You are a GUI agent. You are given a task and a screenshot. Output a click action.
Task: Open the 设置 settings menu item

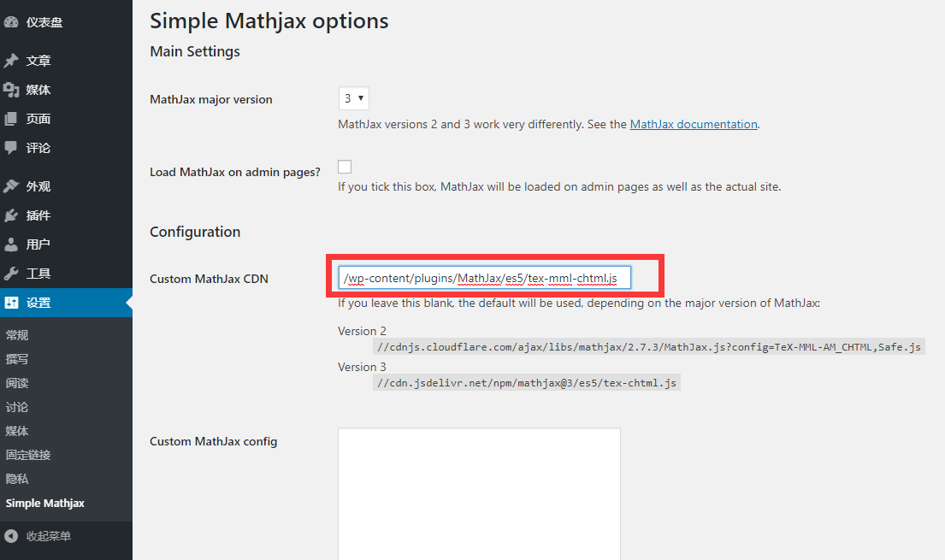38,303
